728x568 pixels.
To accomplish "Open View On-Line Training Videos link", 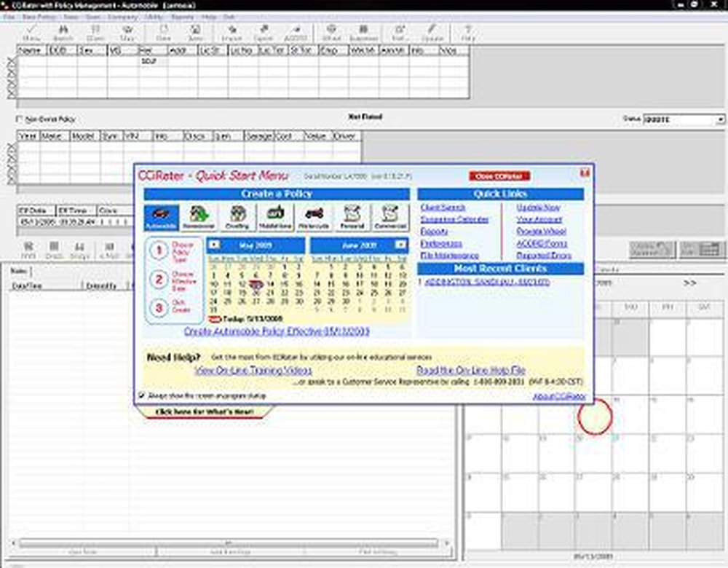I will click(253, 370).
